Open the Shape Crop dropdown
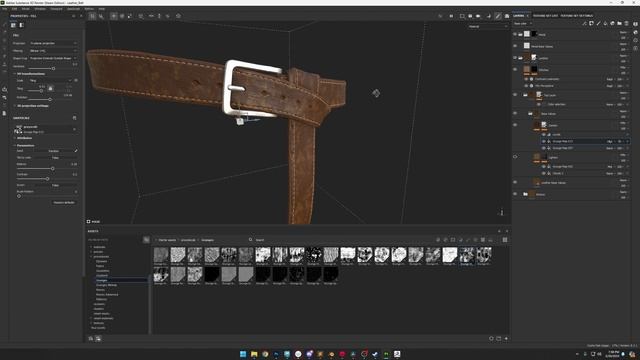Image resolution: width=640 pixels, height=360 pixels. [53, 58]
